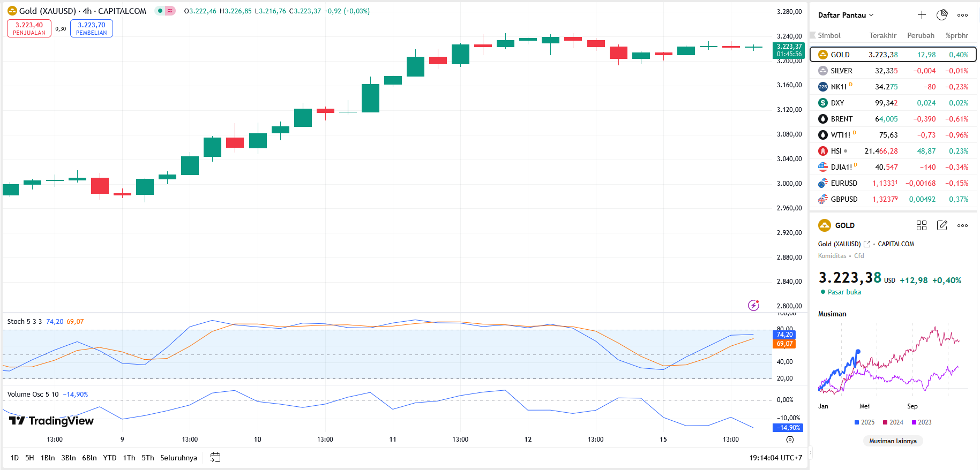Image resolution: width=980 pixels, height=470 pixels.
Task: Click the PENJUALAN sell price button
Action: click(29, 28)
